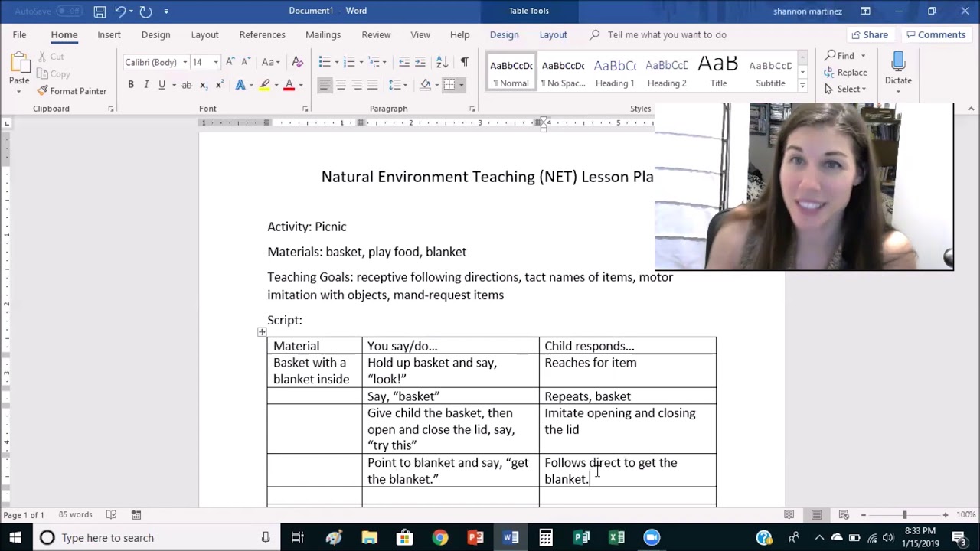Open the Insert tab

109,34
